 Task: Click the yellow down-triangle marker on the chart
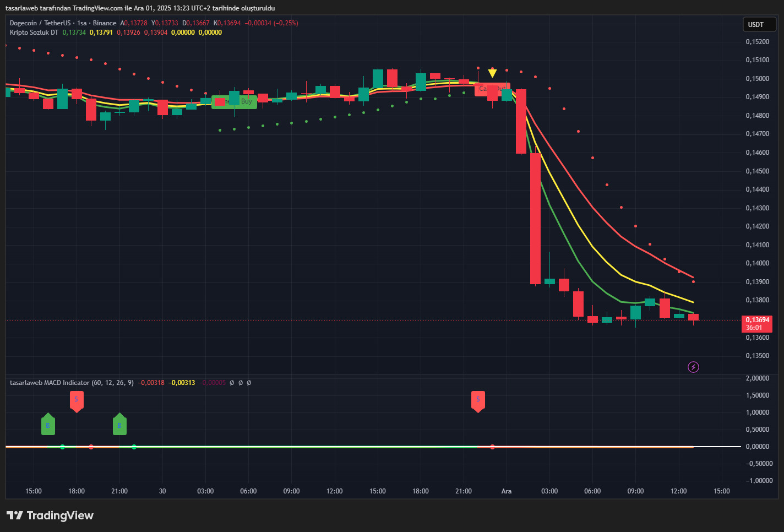492,73
